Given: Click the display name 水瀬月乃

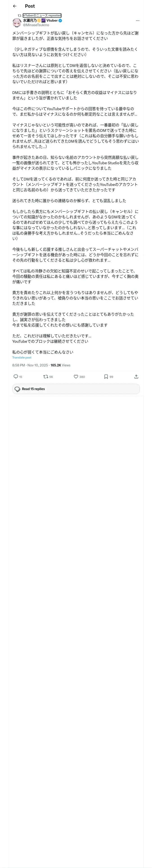Looking at the screenshot, I should coord(30,21).
